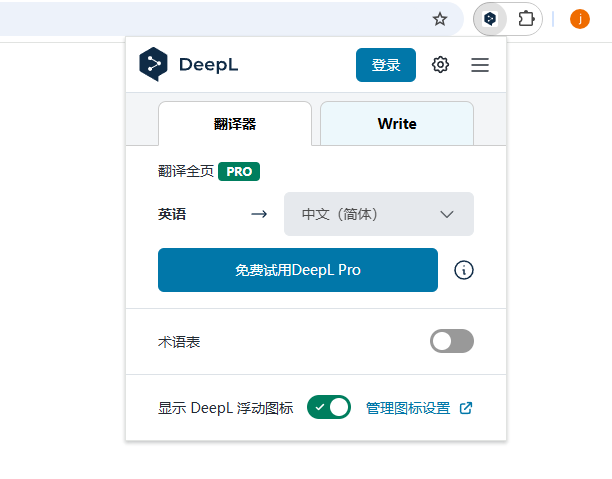Viewport: 612px width, 479px height.
Task: Turn off 显示 DeepL 浮动图标 toggle
Action: tap(329, 407)
